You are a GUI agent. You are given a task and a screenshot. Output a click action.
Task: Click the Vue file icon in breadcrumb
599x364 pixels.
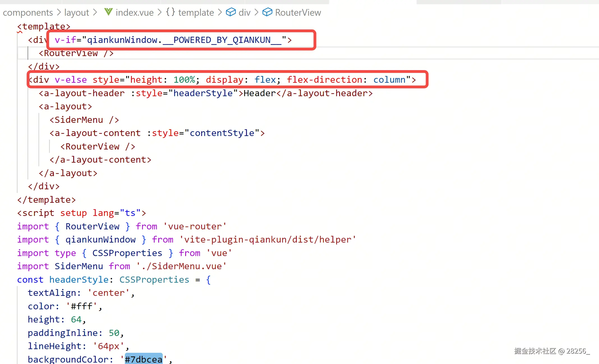click(108, 12)
